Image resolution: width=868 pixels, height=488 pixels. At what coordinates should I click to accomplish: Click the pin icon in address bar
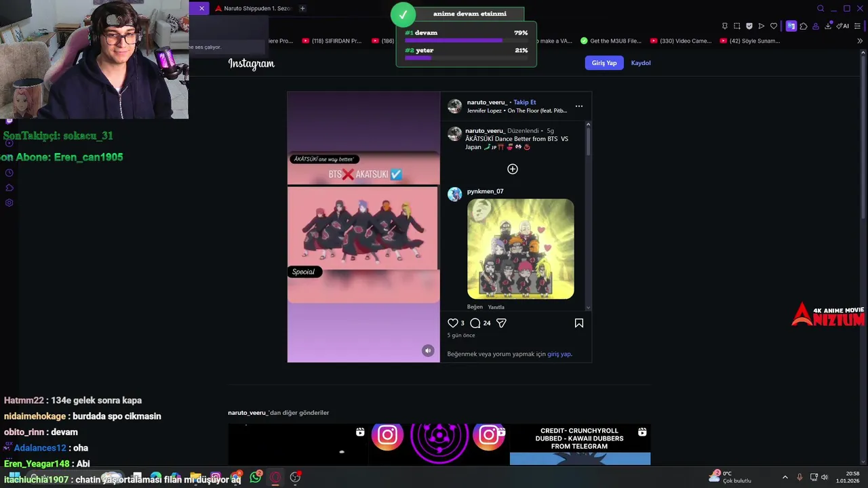click(x=724, y=26)
